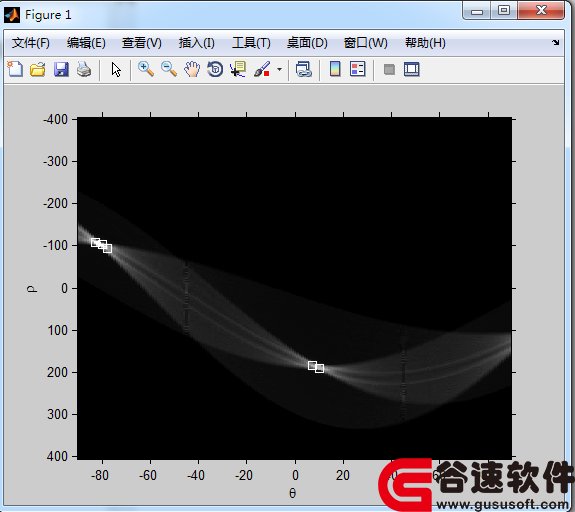Click the -80 x-axis tick label
575x512 pixels.
coord(100,475)
